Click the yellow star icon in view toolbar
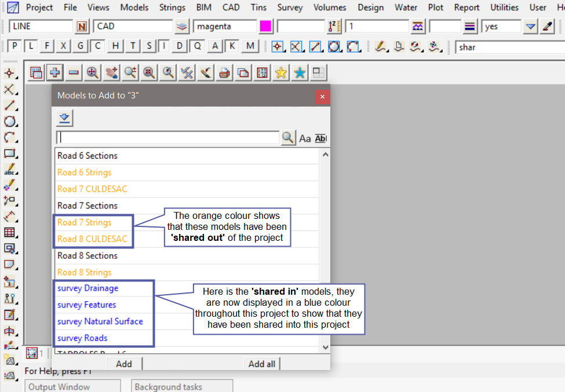This screenshot has width=565, height=392. point(280,72)
